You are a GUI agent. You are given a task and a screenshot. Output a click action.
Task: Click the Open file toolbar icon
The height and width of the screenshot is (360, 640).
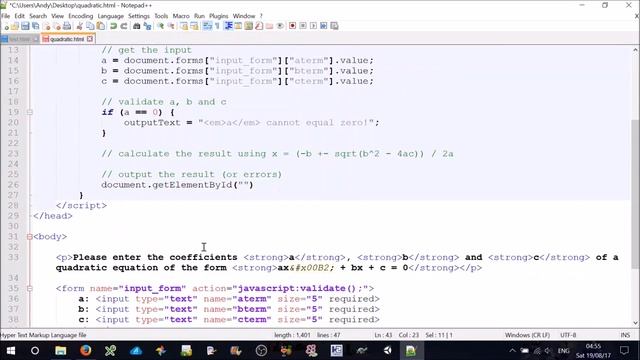pyautogui.click(x=15, y=26)
